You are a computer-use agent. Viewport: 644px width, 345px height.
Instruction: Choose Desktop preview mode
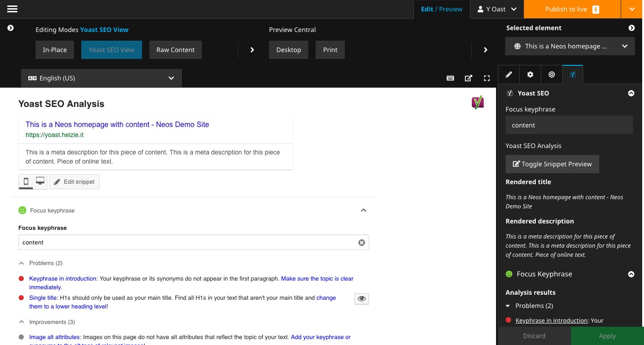coord(289,50)
